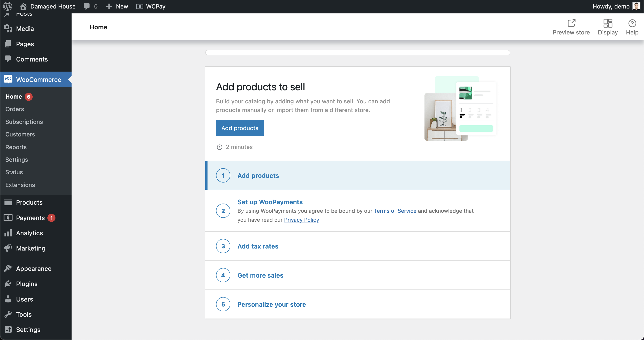Click the Marketing megaphone icon

pyautogui.click(x=8, y=248)
